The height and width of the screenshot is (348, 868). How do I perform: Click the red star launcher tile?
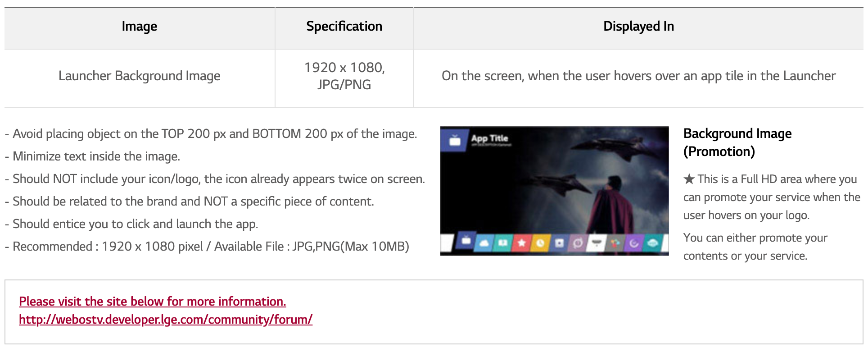(x=521, y=243)
